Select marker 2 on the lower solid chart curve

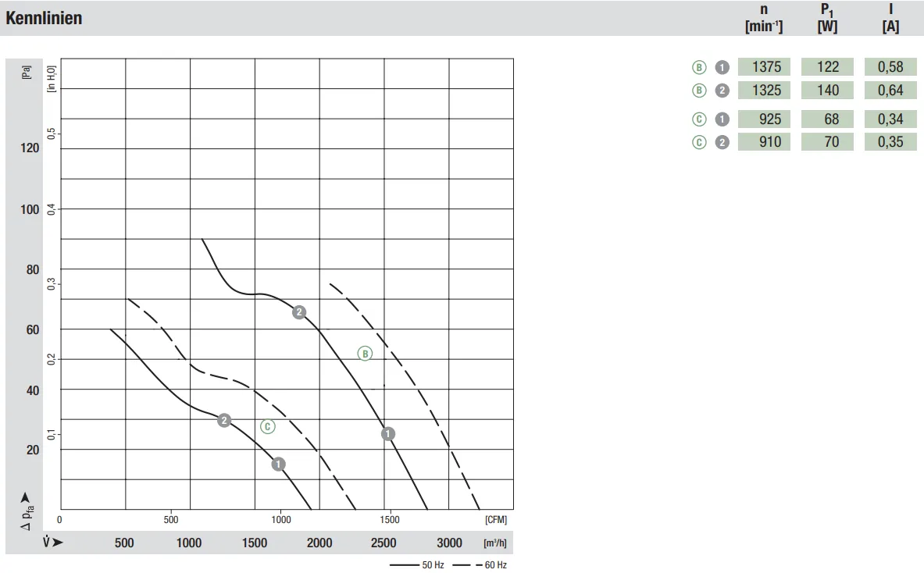(x=224, y=420)
